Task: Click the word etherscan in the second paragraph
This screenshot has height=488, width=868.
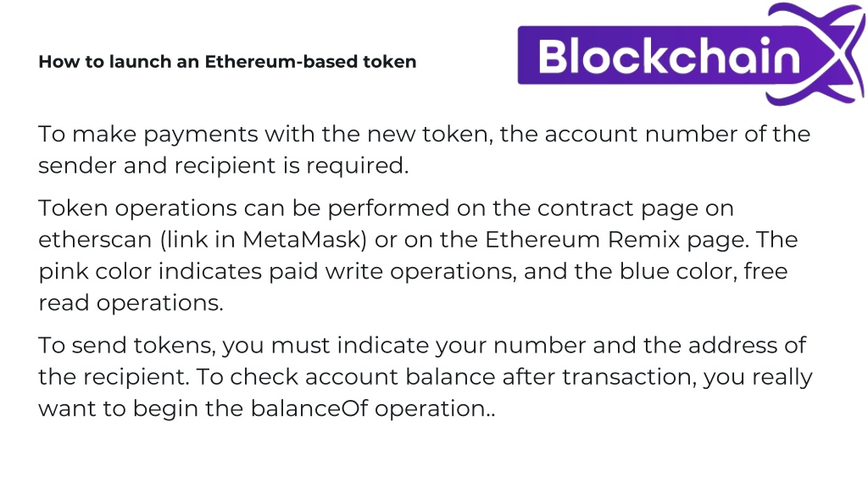Action: click(95, 240)
